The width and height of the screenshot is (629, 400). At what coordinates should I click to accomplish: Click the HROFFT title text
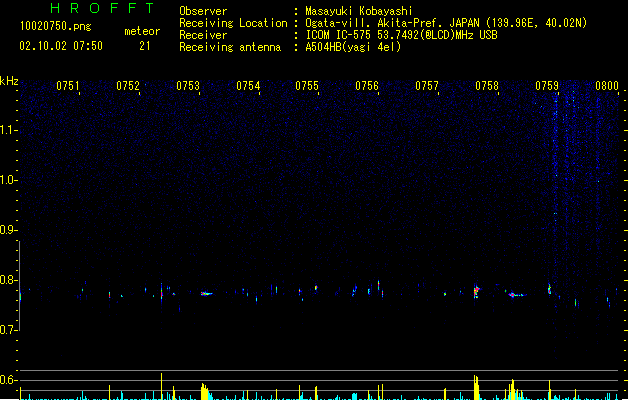102,8
